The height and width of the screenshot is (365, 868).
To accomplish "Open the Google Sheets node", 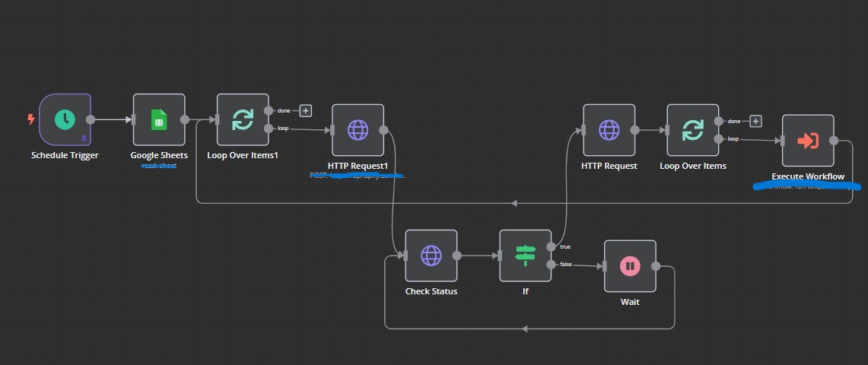I will (159, 119).
